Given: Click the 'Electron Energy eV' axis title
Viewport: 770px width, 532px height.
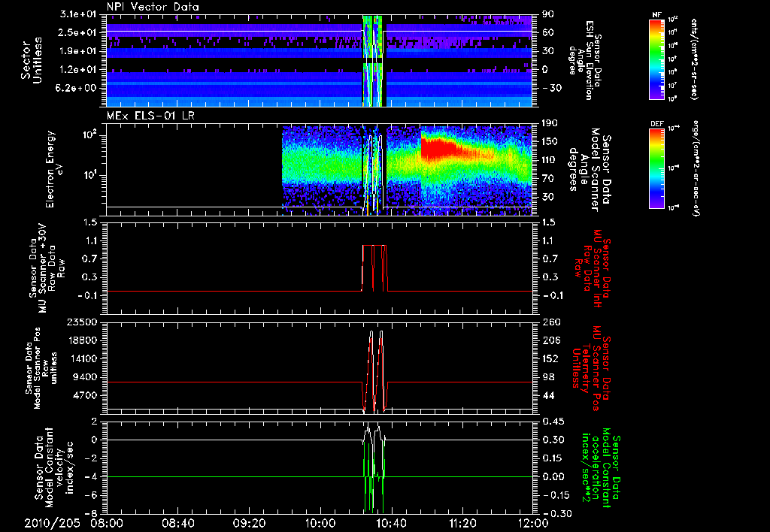Looking at the screenshot, I should 55,169.
